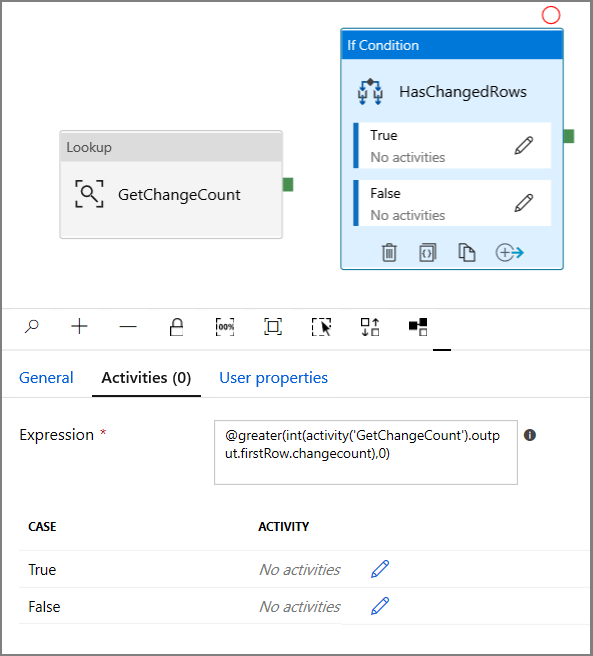
Task: Toggle the black-and-white squares toolbar icon
Action: click(418, 327)
